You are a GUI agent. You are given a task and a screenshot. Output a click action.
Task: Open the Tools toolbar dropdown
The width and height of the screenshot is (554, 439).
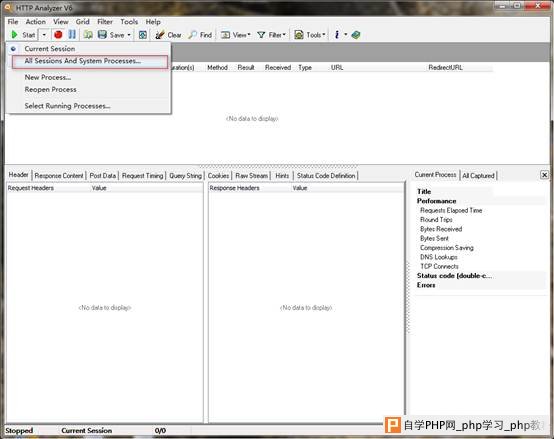310,35
